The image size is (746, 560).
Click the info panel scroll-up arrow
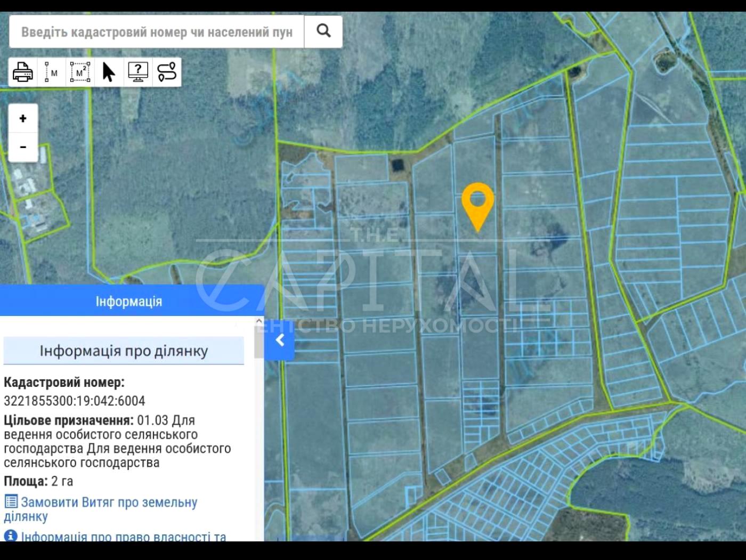tap(259, 321)
